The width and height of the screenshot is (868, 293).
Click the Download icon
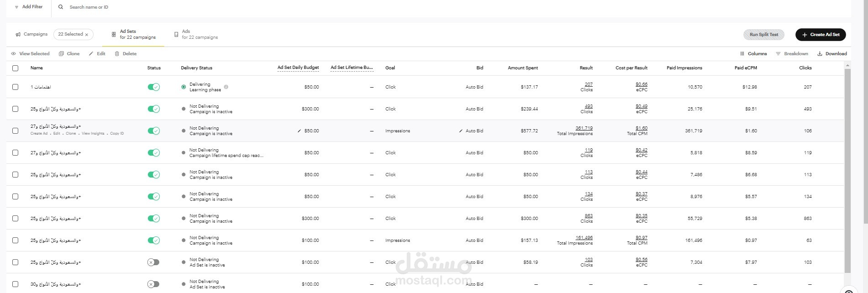click(x=820, y=54)
